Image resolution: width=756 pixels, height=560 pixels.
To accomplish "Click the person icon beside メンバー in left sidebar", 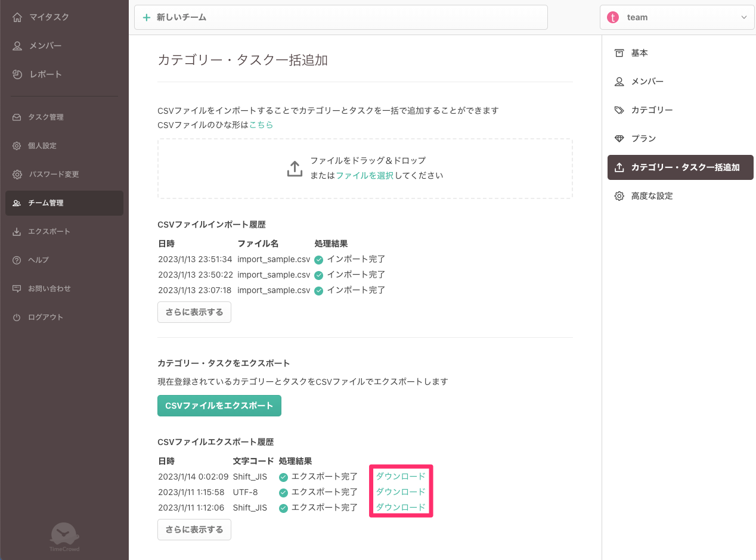I will [x=17, y=46].
